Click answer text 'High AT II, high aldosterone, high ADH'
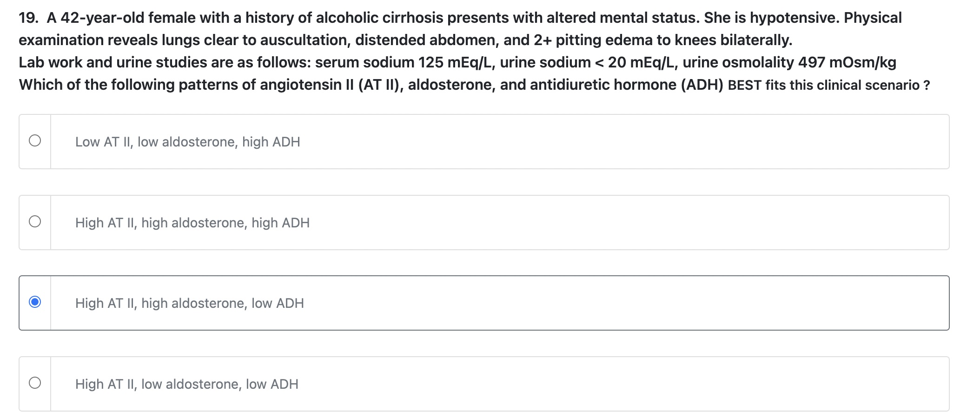The width and height of the screenshot is (980, 412). [192, 223]
